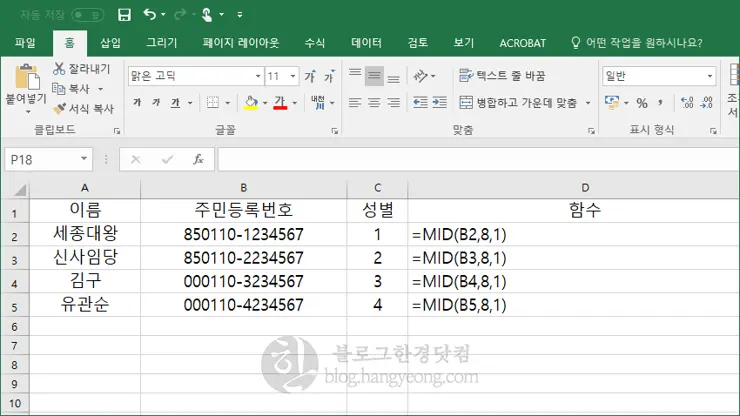
Task: Click 서식 복사 format painter
Action: coord(83,109)
